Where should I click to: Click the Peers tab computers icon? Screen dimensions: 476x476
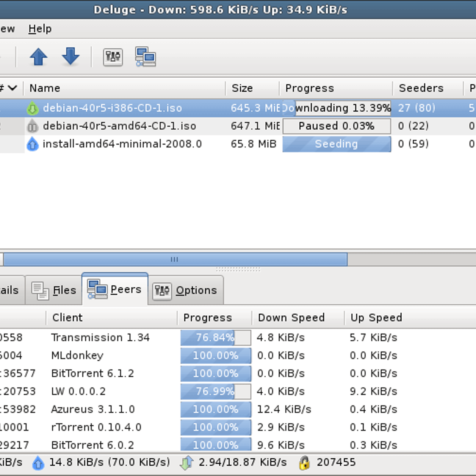[97, 289]
